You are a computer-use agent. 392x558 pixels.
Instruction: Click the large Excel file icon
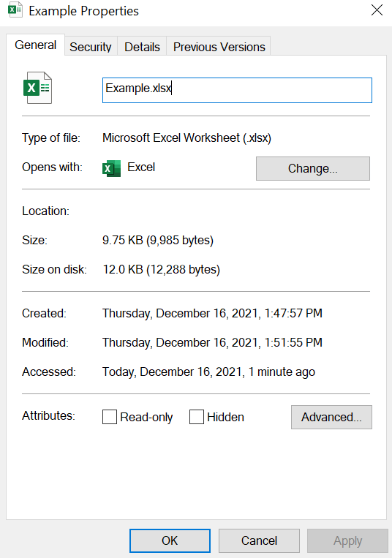[x=38, y=88]
